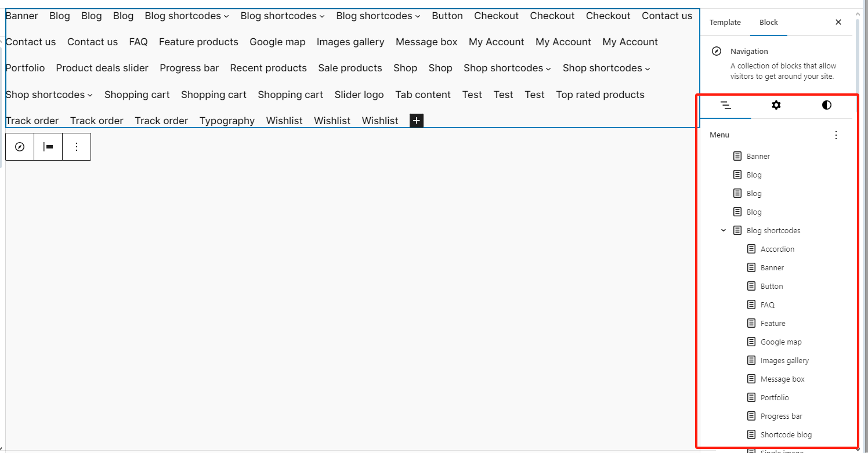Click the Google map navigation link

click(x=277, y=42)
